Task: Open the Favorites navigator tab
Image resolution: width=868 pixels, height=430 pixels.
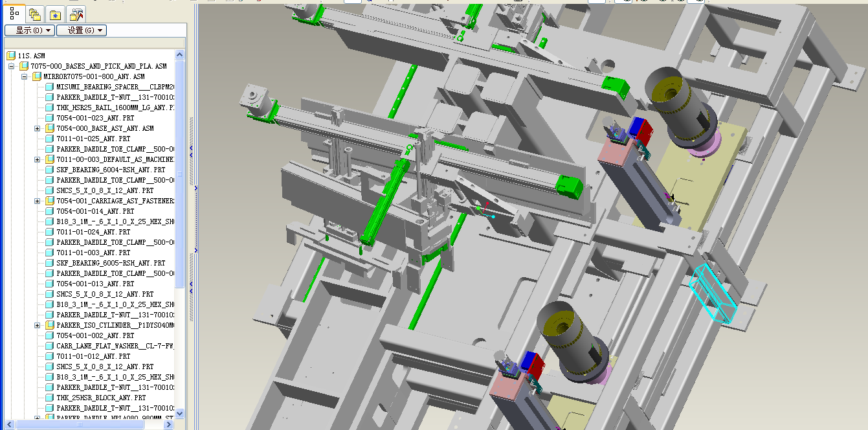Action: (56, 14)
